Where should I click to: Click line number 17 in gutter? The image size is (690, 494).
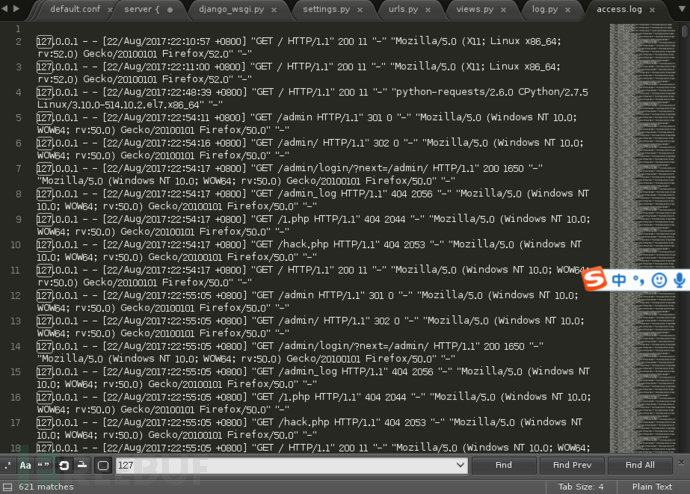(15, 423)
